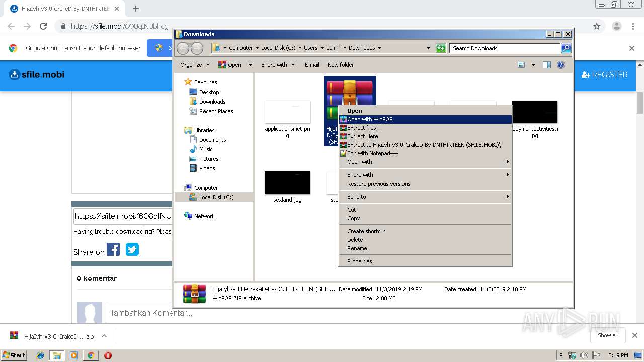This screenshot has width=644, height=362.
Task: Click the Explorer back navigation arrow
Action: pos(183,48)
